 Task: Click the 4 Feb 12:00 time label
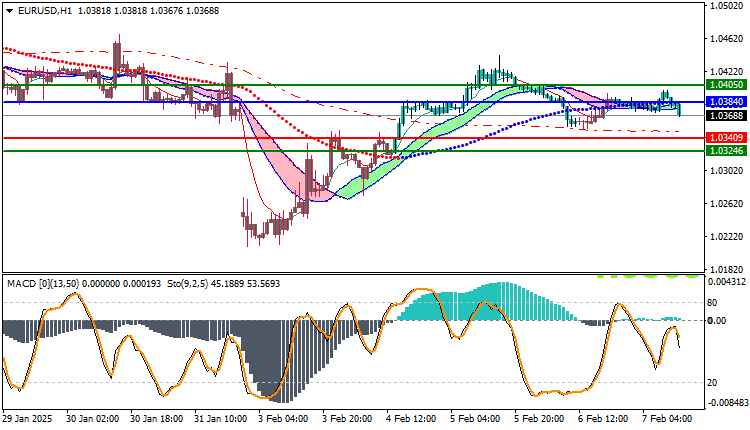click(x=412, y=419)
